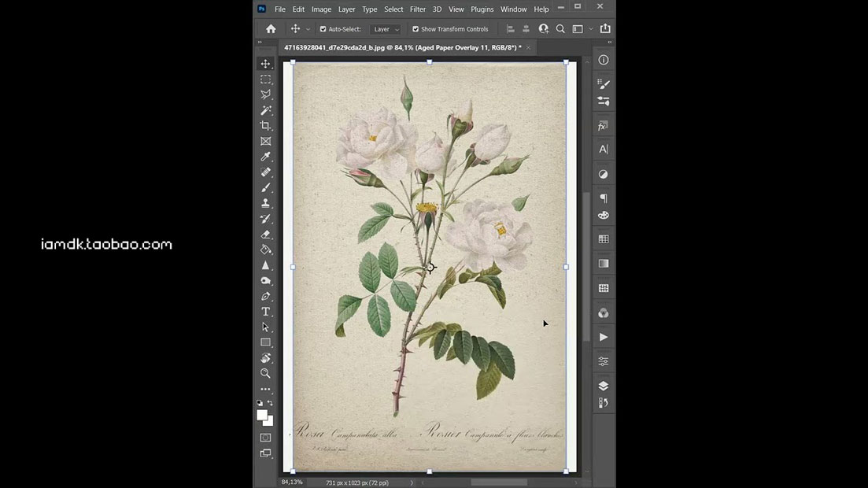
Task: Select the Path Selection tool
Action: pos(266,327)
